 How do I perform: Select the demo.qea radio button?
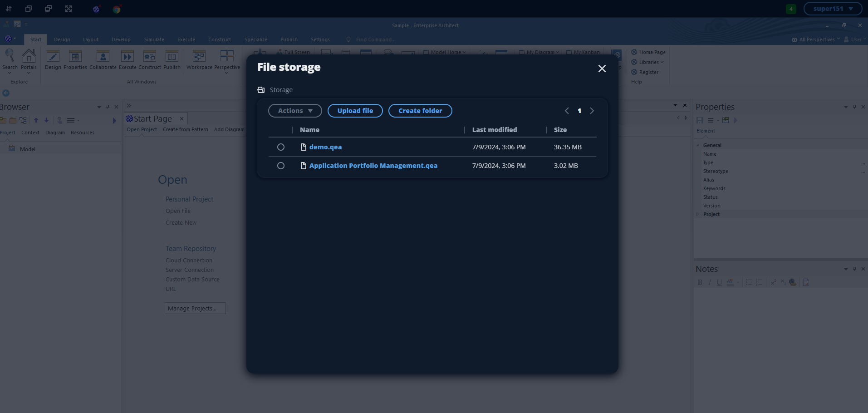281,147
